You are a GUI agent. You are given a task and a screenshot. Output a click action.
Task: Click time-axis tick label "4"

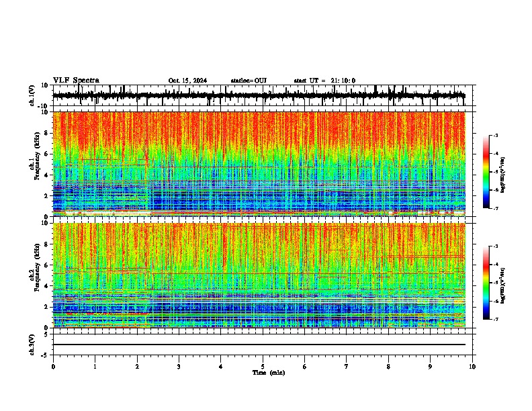coord(221,367)
